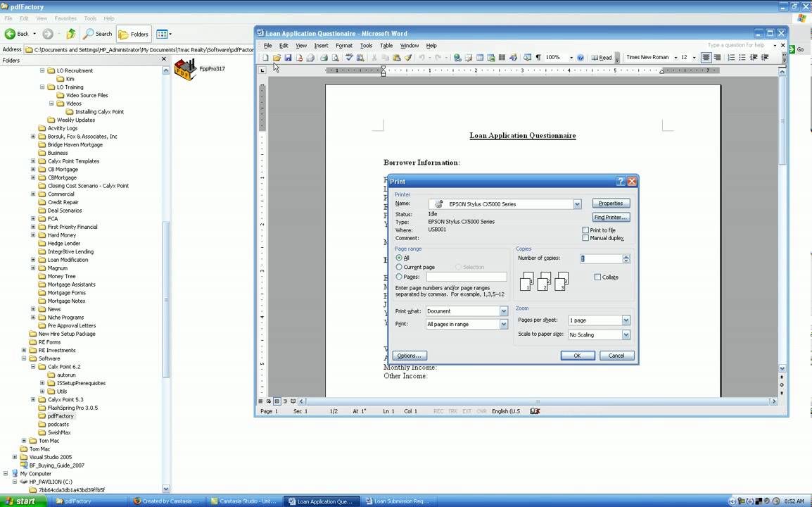Toggle Show/Hide paragraph marks icon
Screen dimensions: 812x507
coord(538,58)
